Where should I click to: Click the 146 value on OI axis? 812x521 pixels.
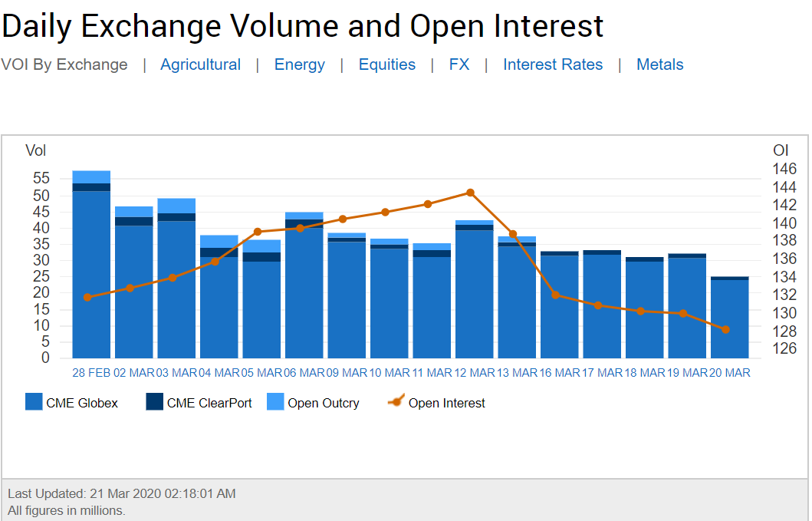click(784, 169)
